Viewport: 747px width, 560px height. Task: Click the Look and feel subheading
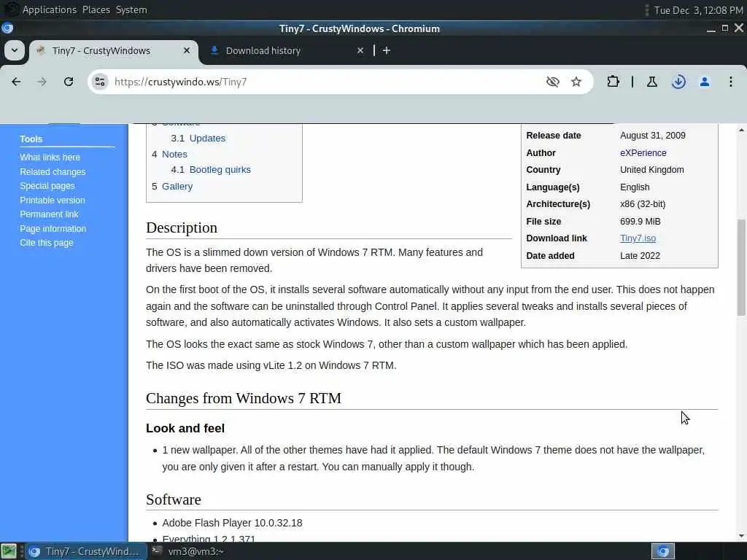[x=185, y=428]
